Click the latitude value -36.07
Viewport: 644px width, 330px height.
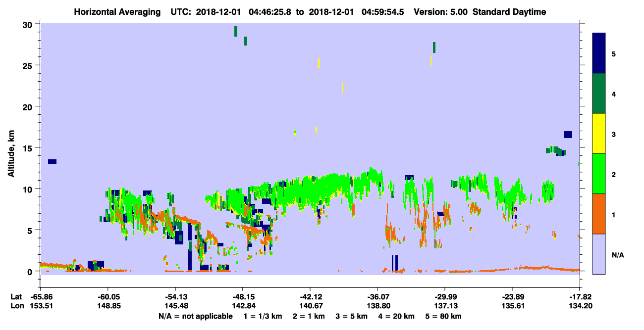[x=377, y=296]
